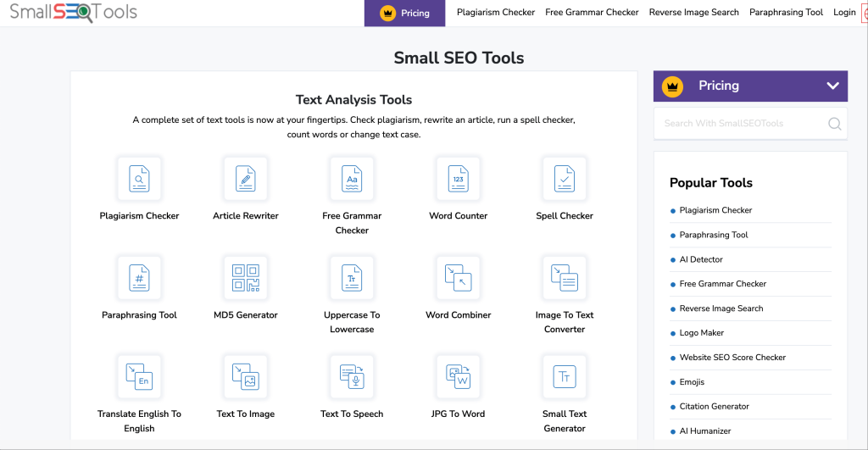Open the Word Counter 123 icon
The height and width of the screenshot is (450, 868).
[x=459, y=179]
